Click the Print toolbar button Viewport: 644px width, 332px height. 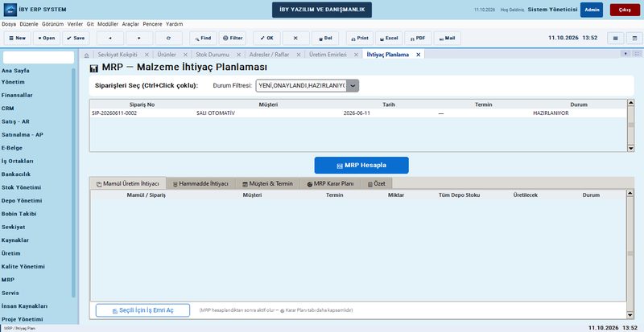coord(359,38)
